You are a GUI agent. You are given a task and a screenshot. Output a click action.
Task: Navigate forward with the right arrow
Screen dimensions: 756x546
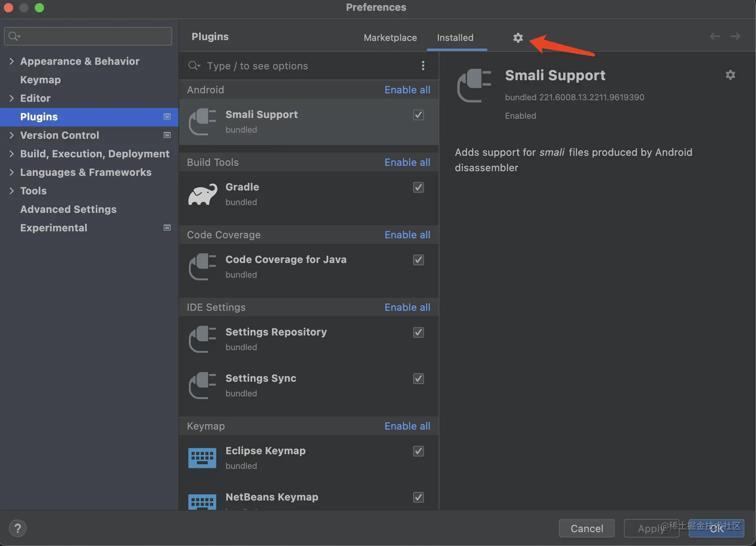[735, 36]
